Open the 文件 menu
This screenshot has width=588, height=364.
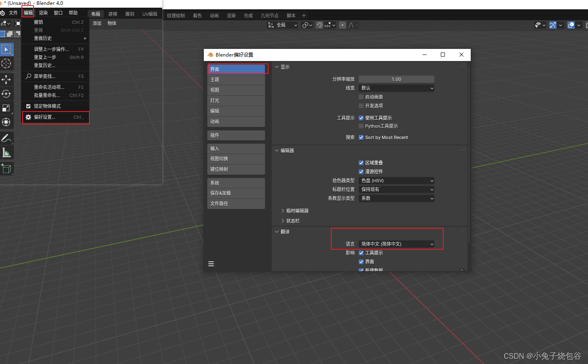pyautogui.click(x=13, y=13)
